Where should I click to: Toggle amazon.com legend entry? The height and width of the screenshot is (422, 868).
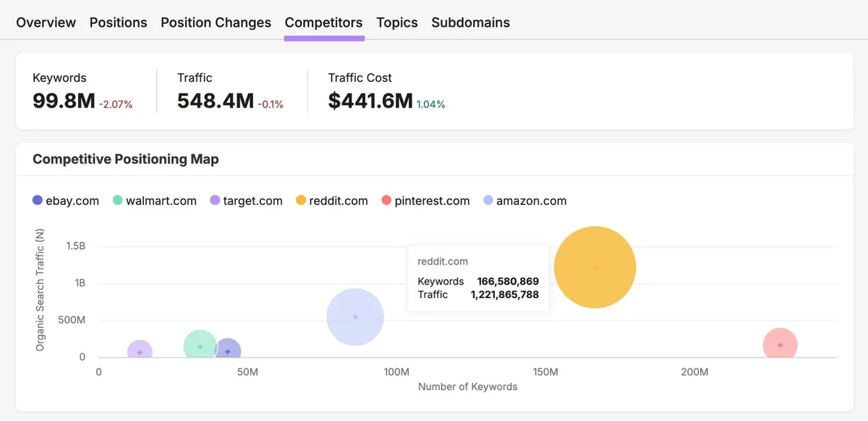[525, 201]
